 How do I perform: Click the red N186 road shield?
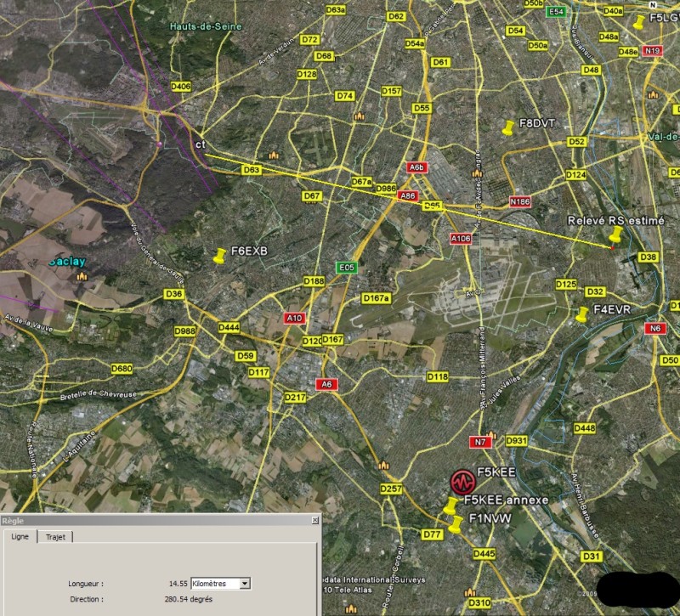(519, 201)
